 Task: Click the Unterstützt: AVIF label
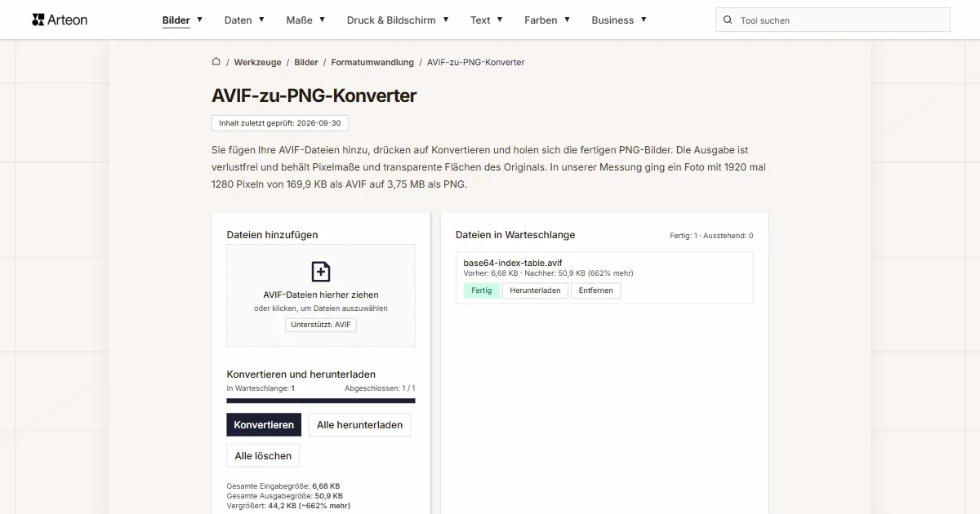pos(321,325)
